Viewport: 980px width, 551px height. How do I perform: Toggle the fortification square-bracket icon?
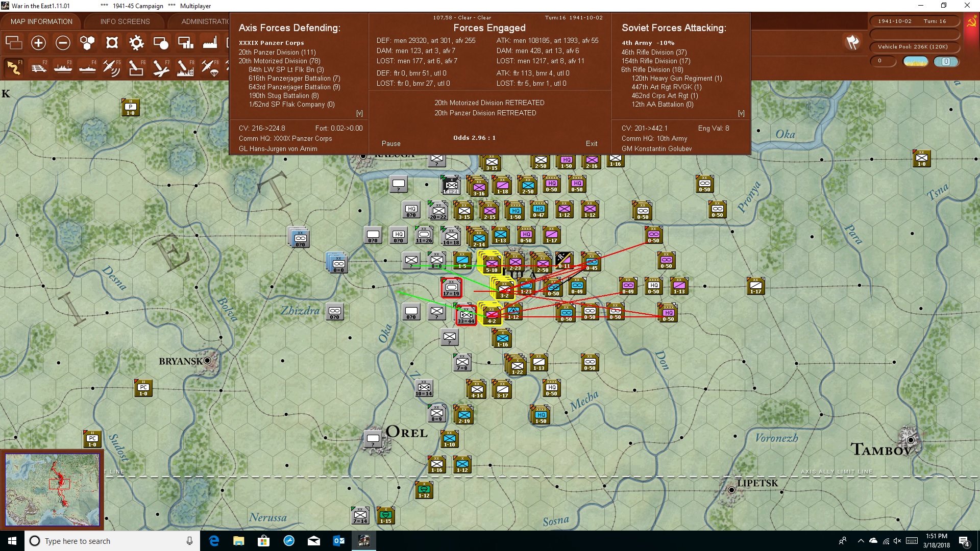click(112, 43)
